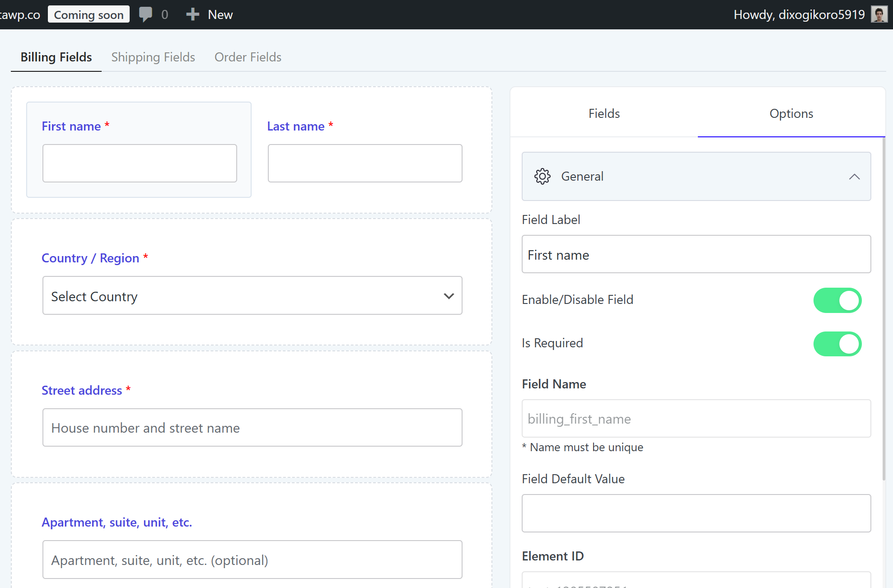Click the Apartment, suite, unit input

coord(252,560)
